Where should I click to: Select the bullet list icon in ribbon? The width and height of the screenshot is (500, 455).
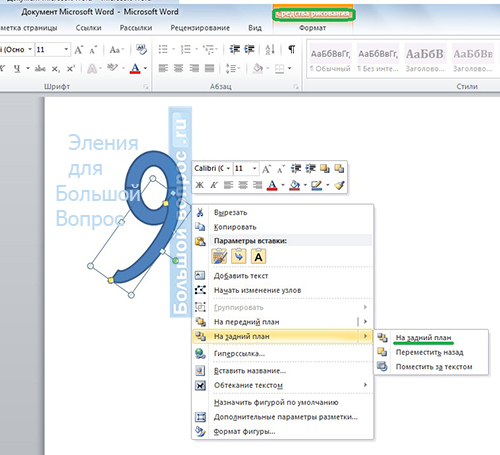pos(163,50)
